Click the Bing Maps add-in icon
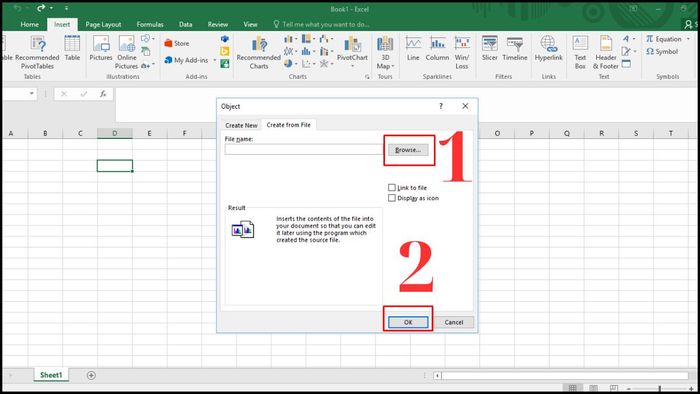Viewport: 700px width, 394px height. tap(225, 51)
